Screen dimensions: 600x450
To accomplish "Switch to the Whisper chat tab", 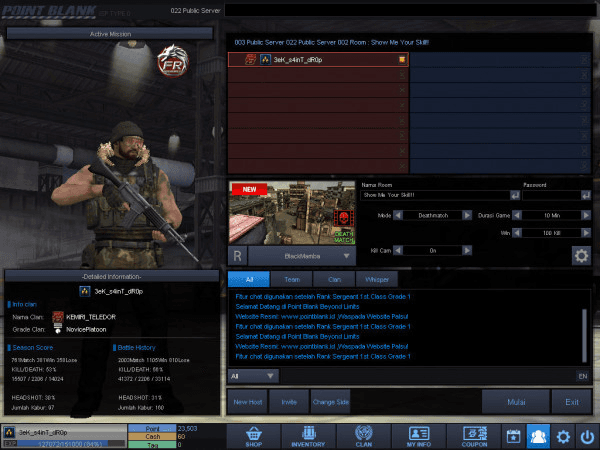I will click(376, 280).
